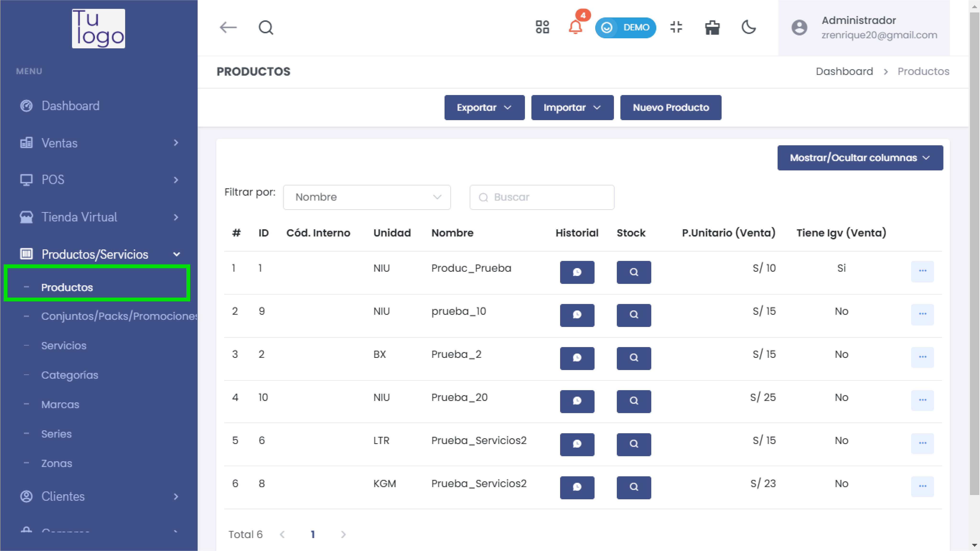Click the Nuevo Producto button
Viewport: 980px width, 551px height.
(x=670, y=108)
